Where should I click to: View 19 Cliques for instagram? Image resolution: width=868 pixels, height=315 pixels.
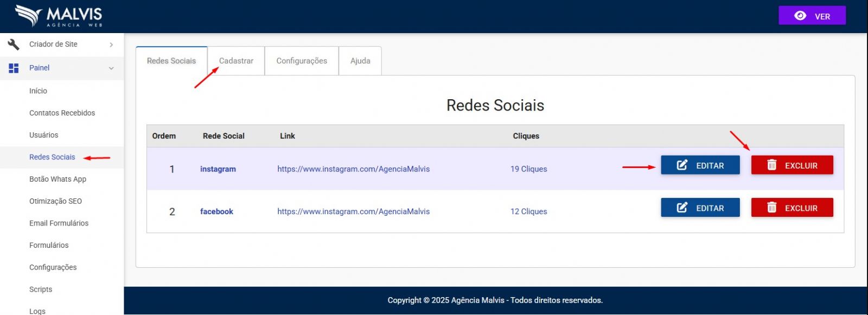pos(528,169)
